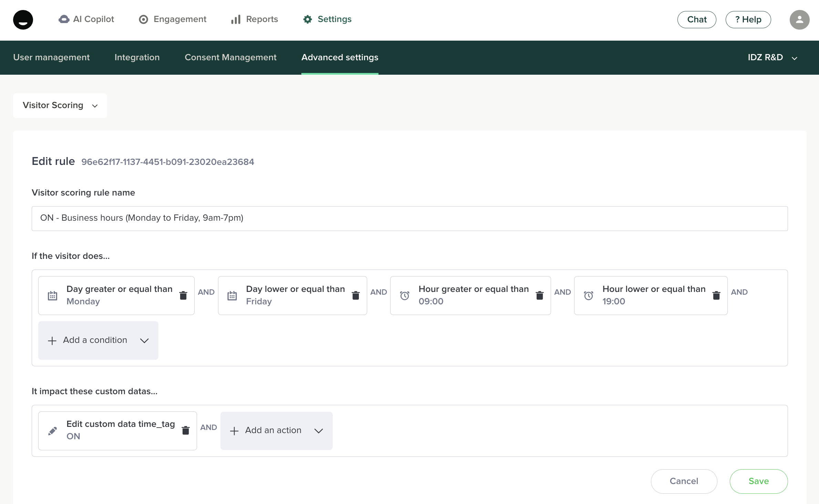Click the user profile avatar icon
Screen dimensions: 819x504
point(799,20)
